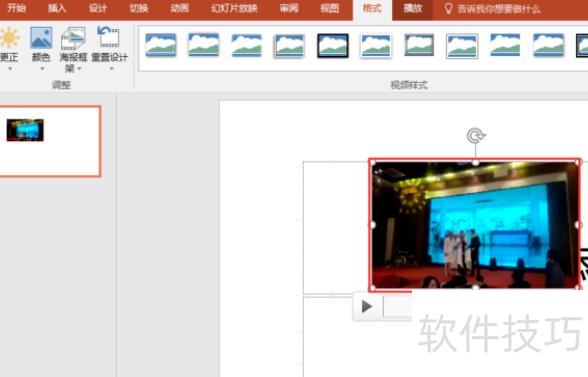Image resolution: width=588 pixels, height=377 pixels.
Task: Select slide 1 thumbnail in panel
Action: 50,141
